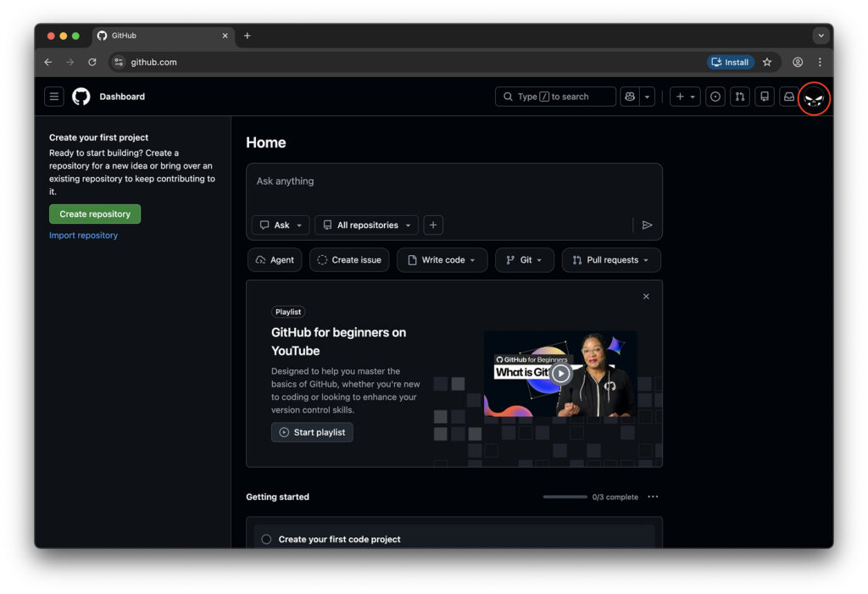
Task: Reload the page with the refresh icon
Action: tap(92, 62)
